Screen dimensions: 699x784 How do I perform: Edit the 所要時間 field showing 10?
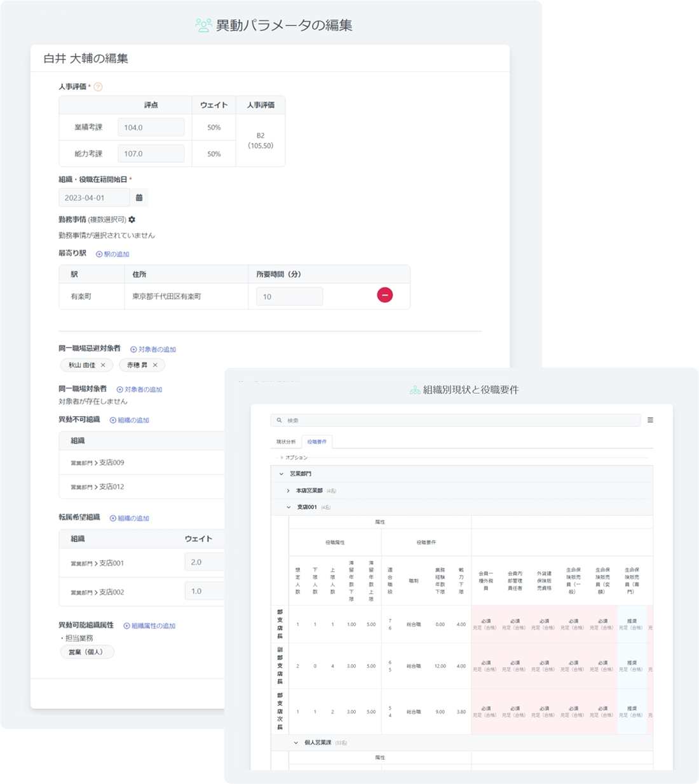[x=290, y=296]
